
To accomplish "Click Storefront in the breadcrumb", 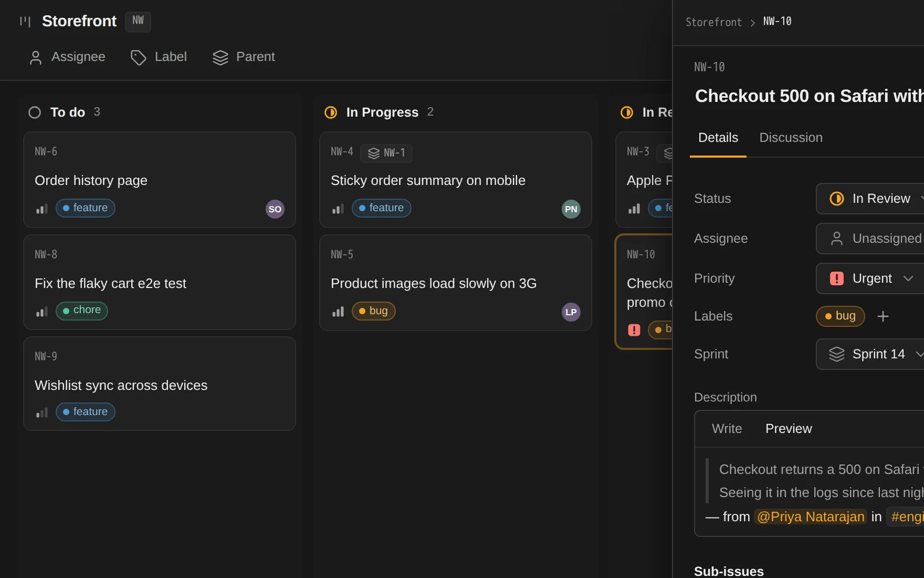I will pos(713,22).
